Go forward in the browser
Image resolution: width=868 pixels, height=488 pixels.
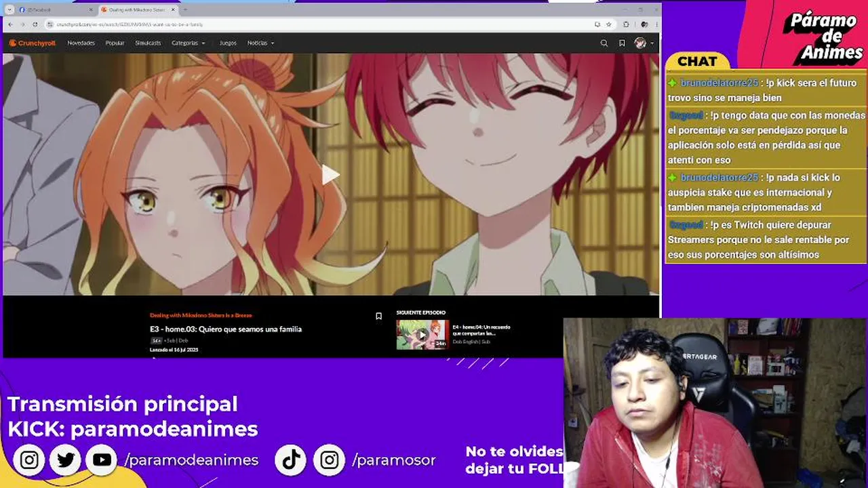22,24
